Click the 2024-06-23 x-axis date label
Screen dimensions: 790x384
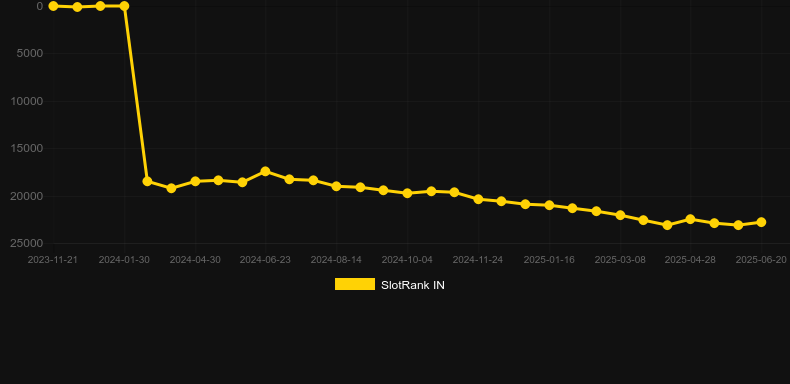click(265, 260)
